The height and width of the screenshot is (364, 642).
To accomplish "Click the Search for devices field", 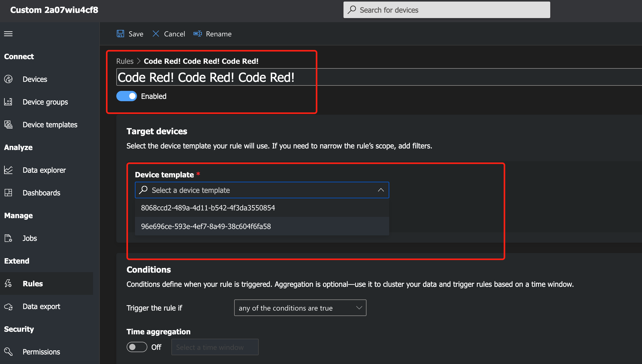I will (x=447, y=10).
